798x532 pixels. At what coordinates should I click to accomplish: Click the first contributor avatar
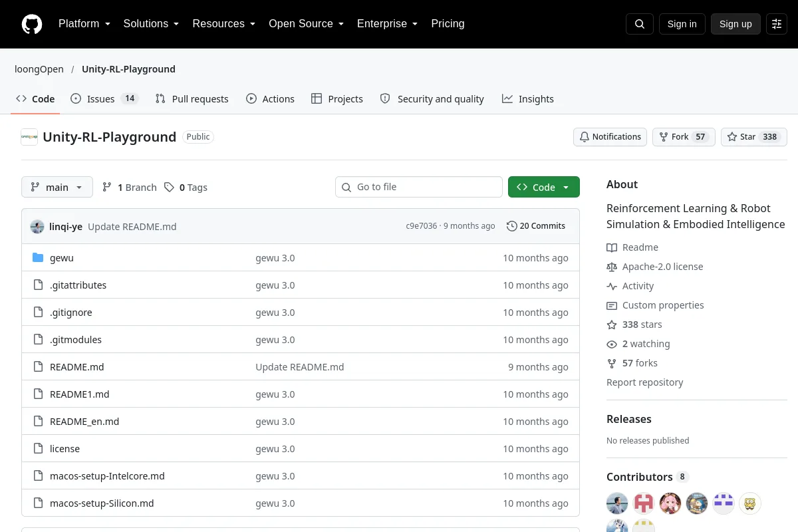pos(617,503)
